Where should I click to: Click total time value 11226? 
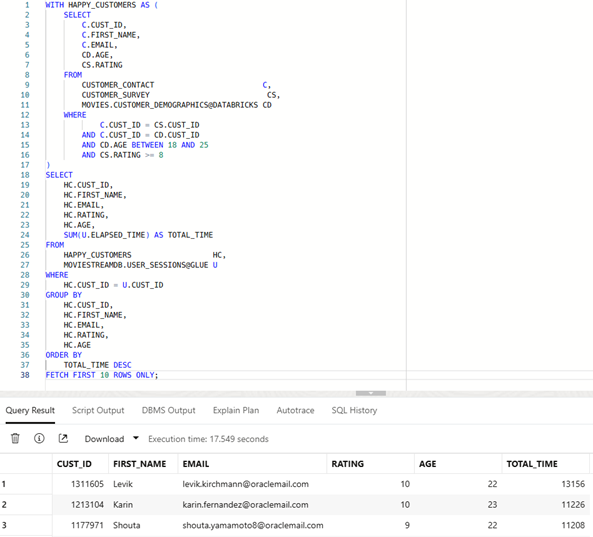pyautogui.click(x=573, y=505)
